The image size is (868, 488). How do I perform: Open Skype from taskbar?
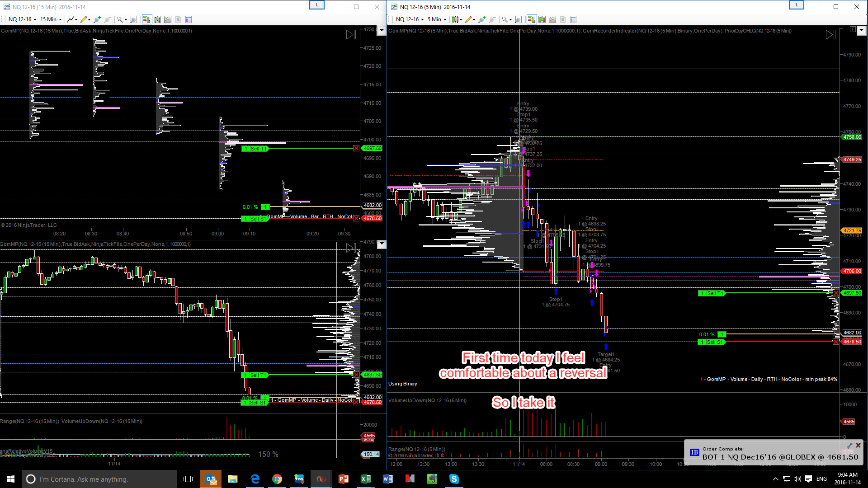tap(454, 479)
